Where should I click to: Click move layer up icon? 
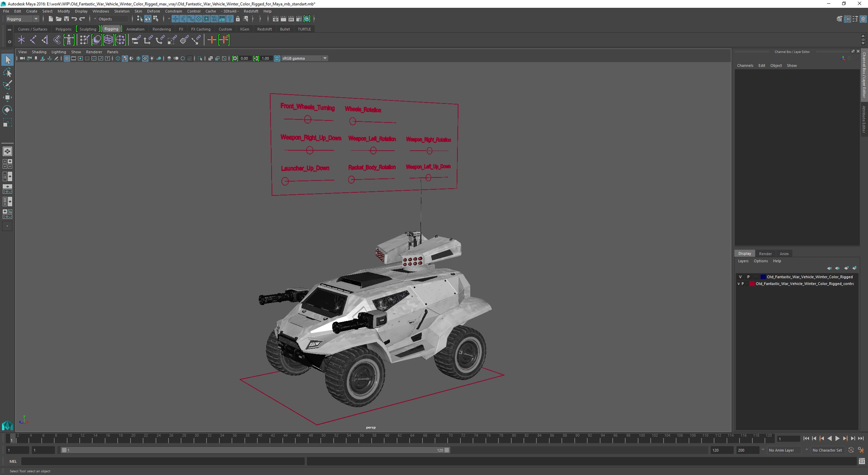[829, 268]
